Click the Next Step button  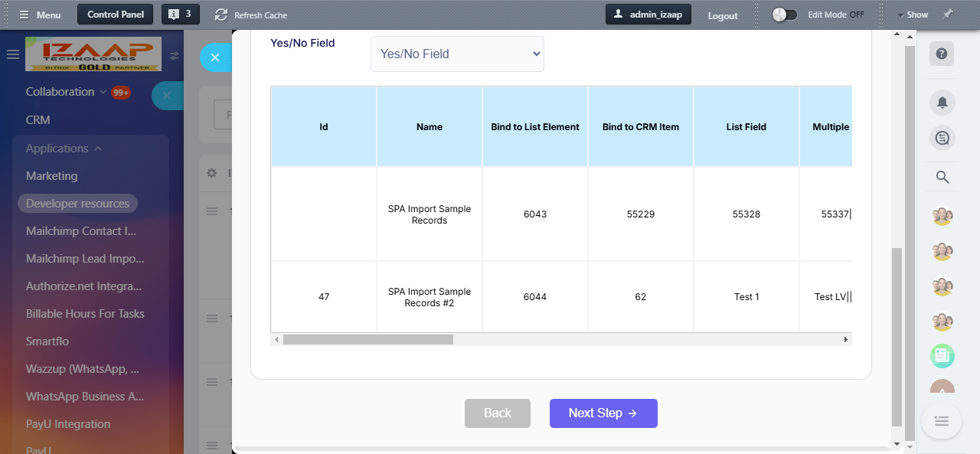tap(603, 413)
